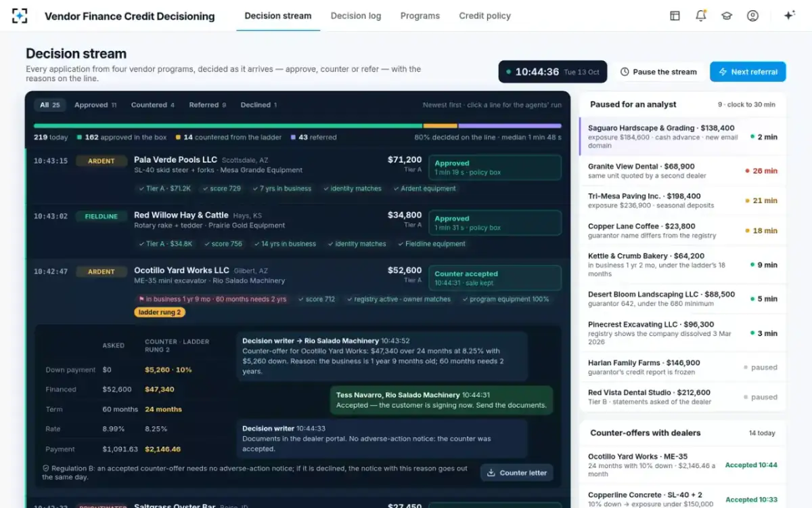812x508 pixels.
Task: Click the yellow countered progress segment
Action: tap(441, 125)
